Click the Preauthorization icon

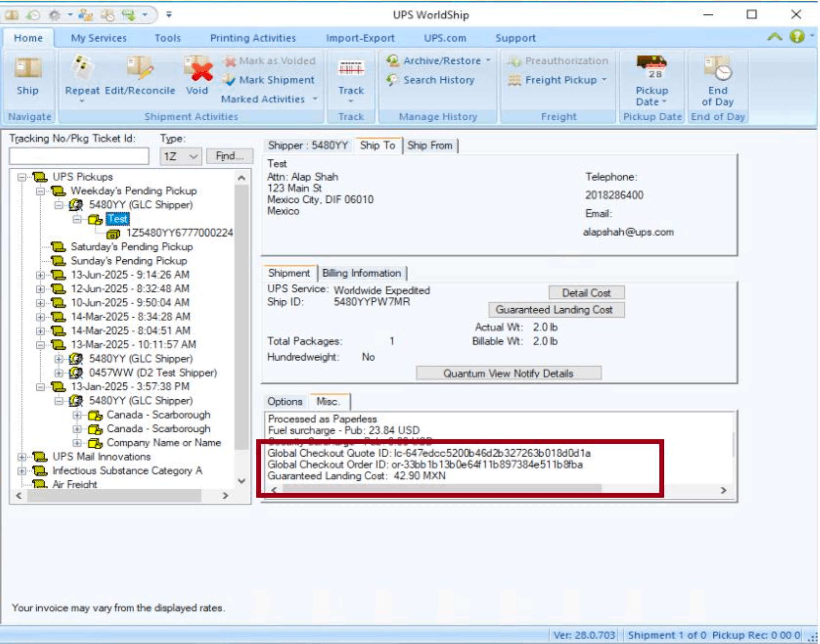(514, 61)
